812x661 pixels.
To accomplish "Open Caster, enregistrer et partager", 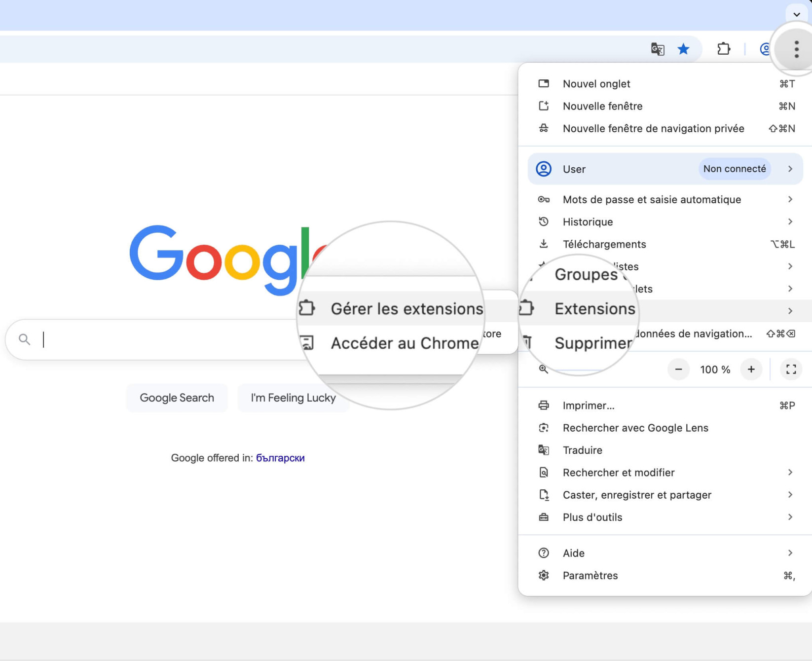I will 665,495.
